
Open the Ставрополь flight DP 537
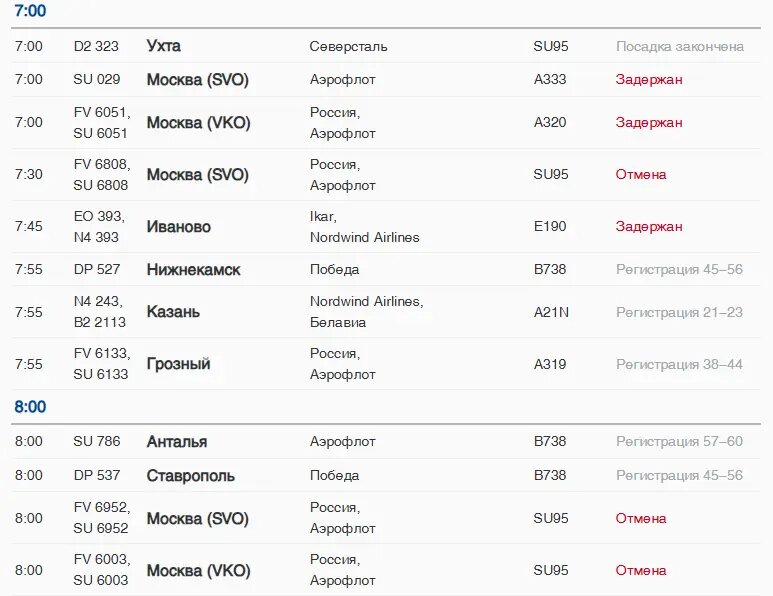point(386,475)
